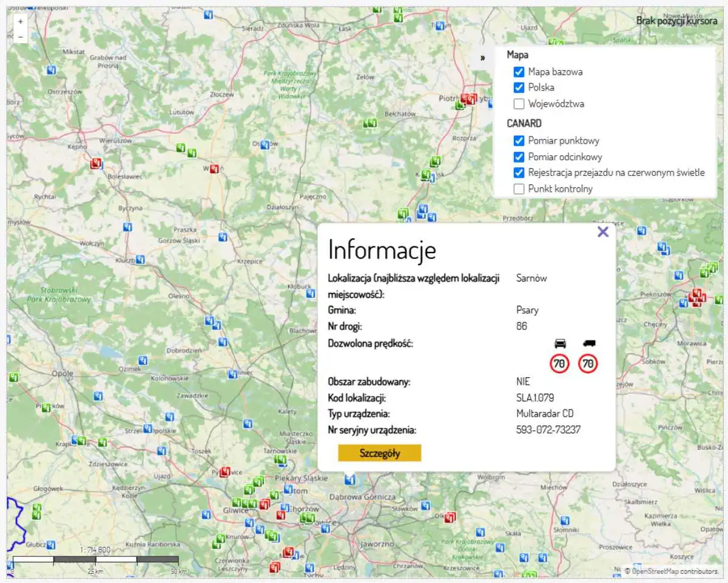Select the red marker south of Kępno

click(96, 163)
